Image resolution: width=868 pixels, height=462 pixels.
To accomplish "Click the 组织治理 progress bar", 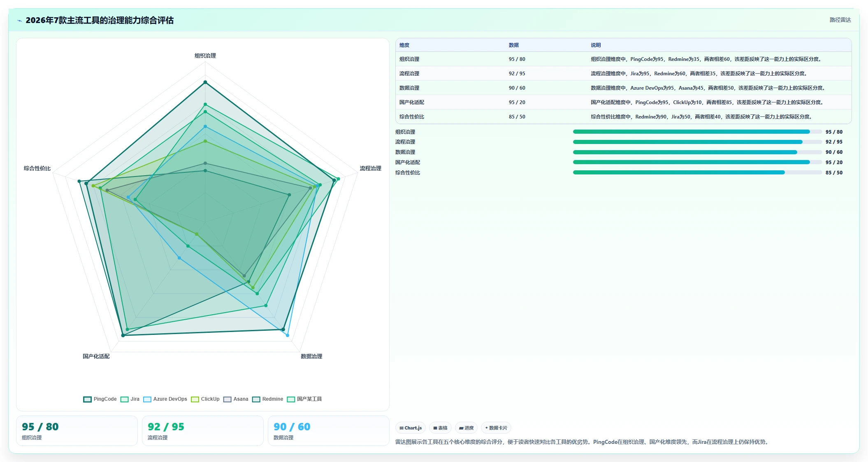I will pyautogui.click(x=697, y=132).
